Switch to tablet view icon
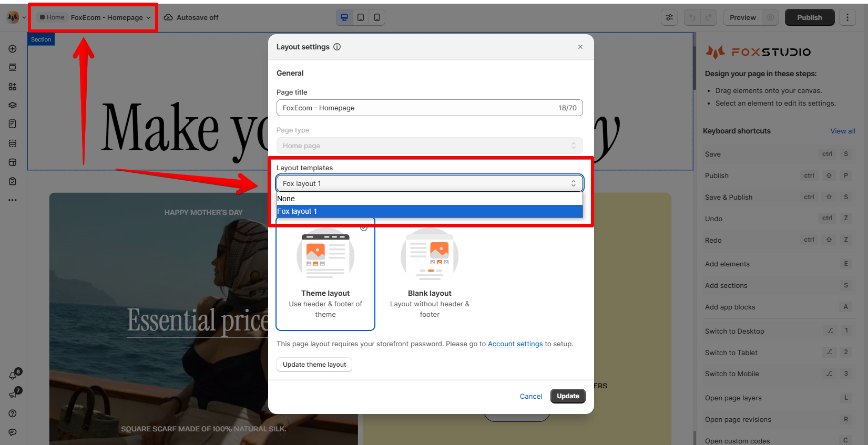868x445 pixels. pos(361,17)
